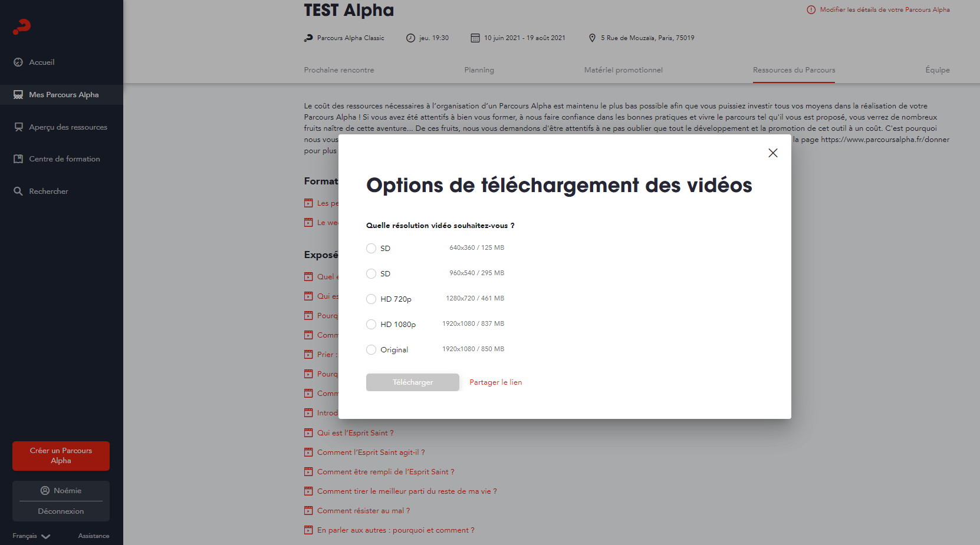Click the Parcours Alpha Classic icon
This screenshot has height=545, width=980.
(x=308, y=38)
